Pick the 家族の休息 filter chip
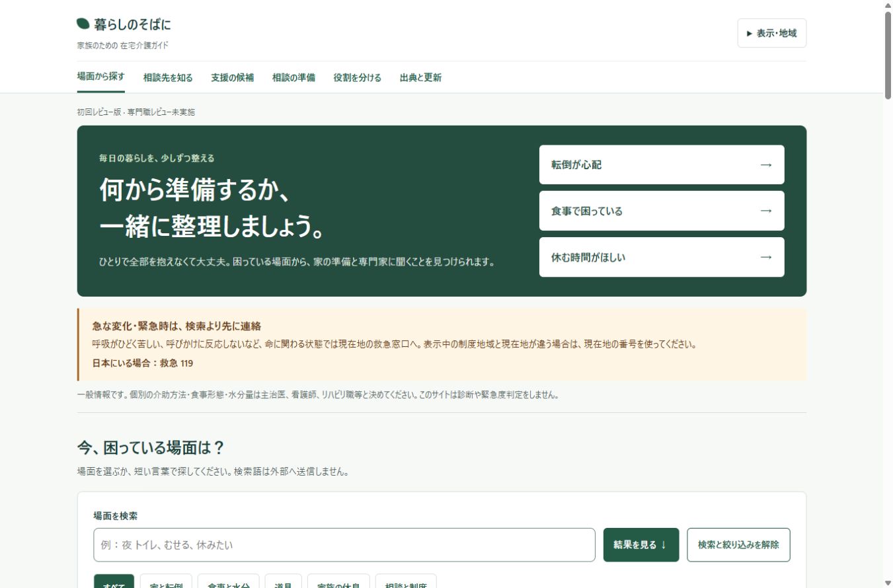This screenshot has width=893, height=588. (x=338, y=581)
